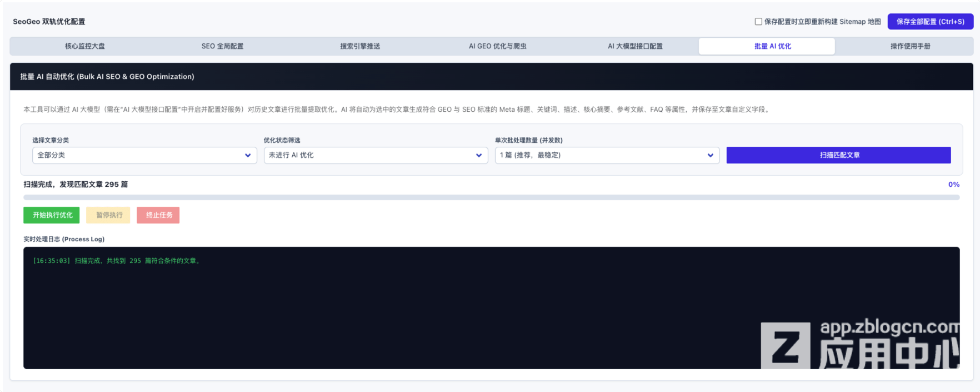
Task: Open the 核心监控大盘 tab
Action: pyautogui.click(x=85, y=46)
